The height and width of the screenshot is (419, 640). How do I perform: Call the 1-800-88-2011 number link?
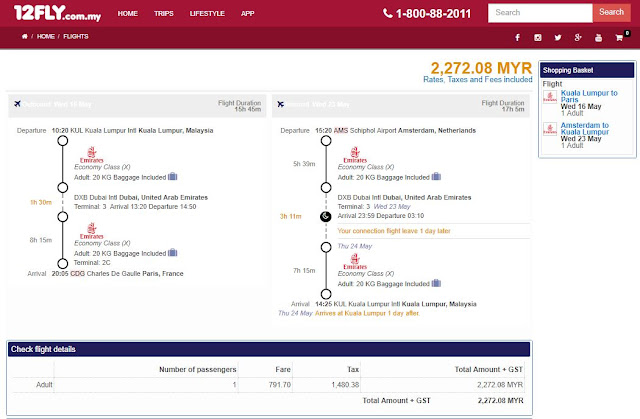pos(433,13)
